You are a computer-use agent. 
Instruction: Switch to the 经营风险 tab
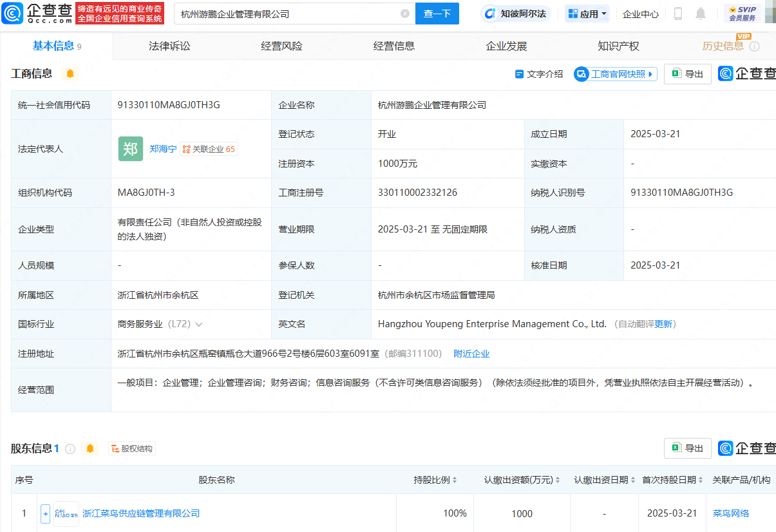(281, 46)
